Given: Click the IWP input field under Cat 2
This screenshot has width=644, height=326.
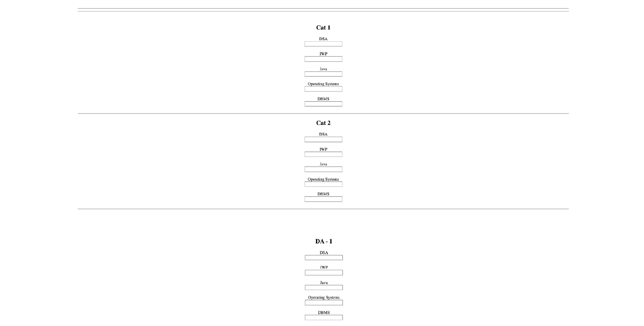Looking at the screenshot, I should (x=323, y=154).
